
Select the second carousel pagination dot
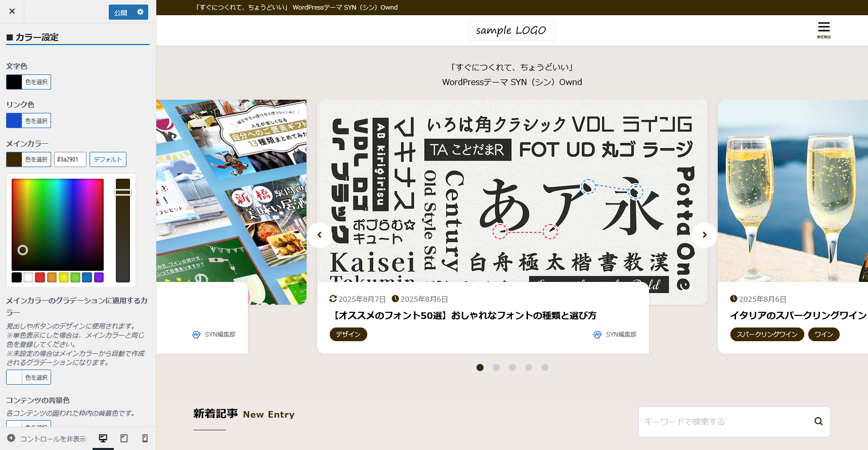[496, 367]
